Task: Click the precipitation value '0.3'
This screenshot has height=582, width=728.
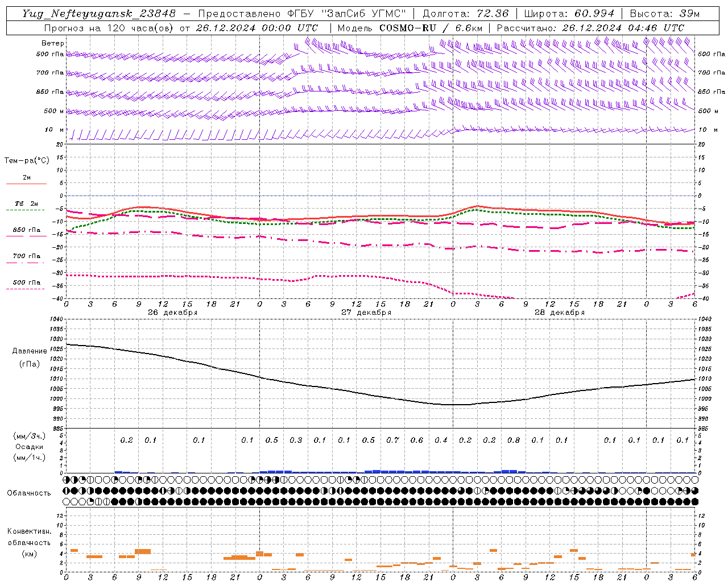Action: click(296, 440)
